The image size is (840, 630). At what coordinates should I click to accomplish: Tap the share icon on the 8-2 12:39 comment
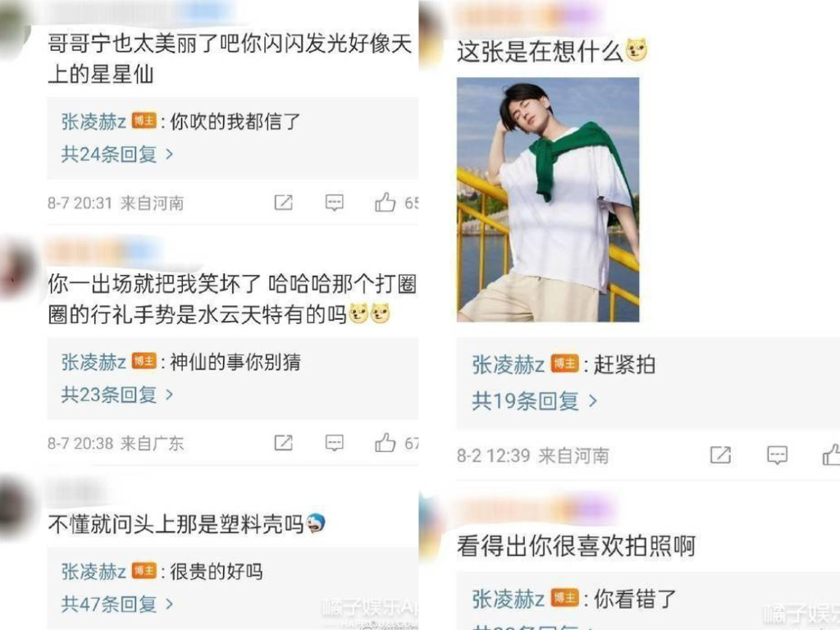pos(720,455)
